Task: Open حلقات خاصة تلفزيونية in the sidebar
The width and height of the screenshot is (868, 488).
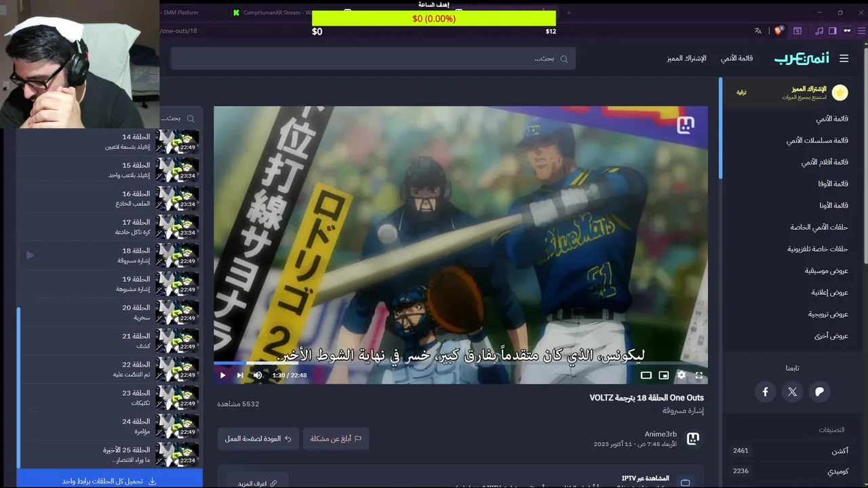Action: click(x=818, y=249)
